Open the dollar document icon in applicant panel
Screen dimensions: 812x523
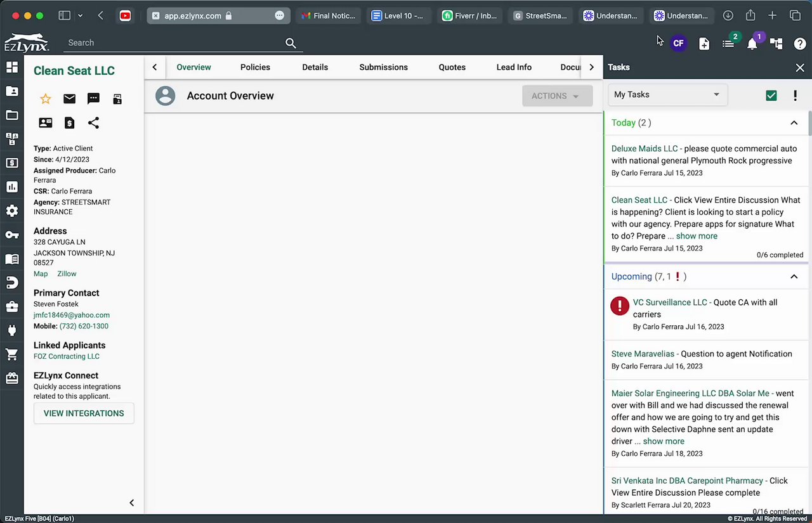[x=69, y=123]
